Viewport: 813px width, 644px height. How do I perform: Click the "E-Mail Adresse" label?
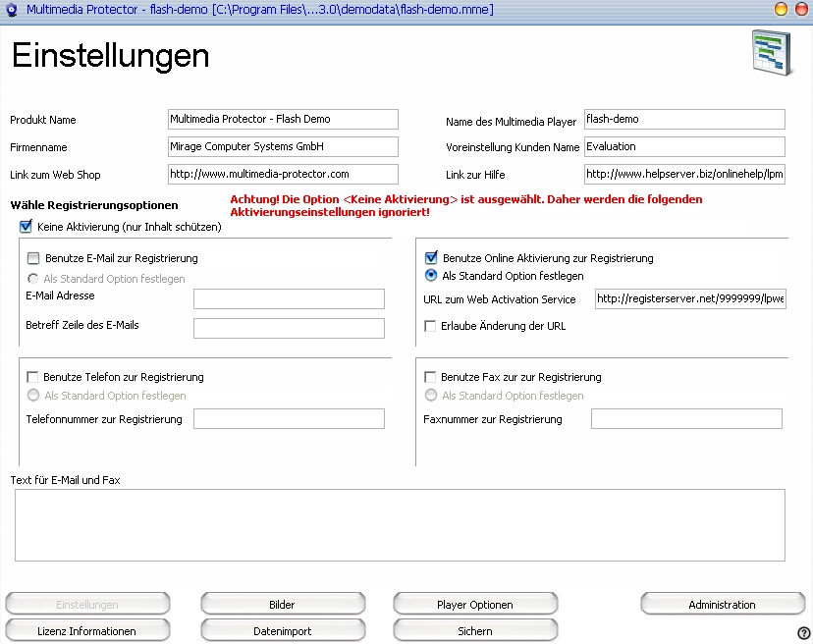(60, 295)
